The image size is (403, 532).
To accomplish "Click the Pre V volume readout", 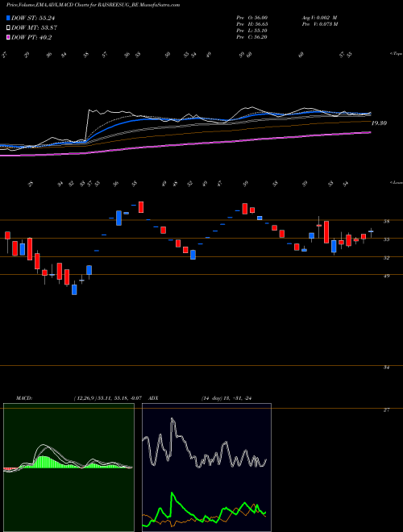I will click(x=319, y=24).
